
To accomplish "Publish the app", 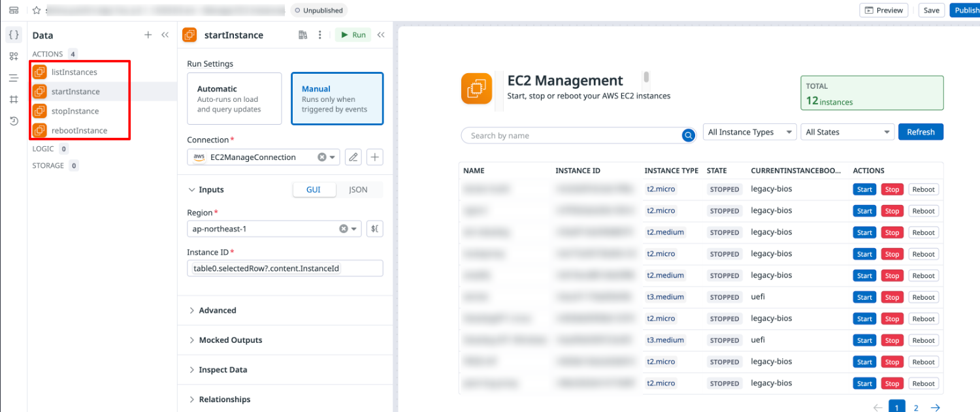I will [965, 10].
